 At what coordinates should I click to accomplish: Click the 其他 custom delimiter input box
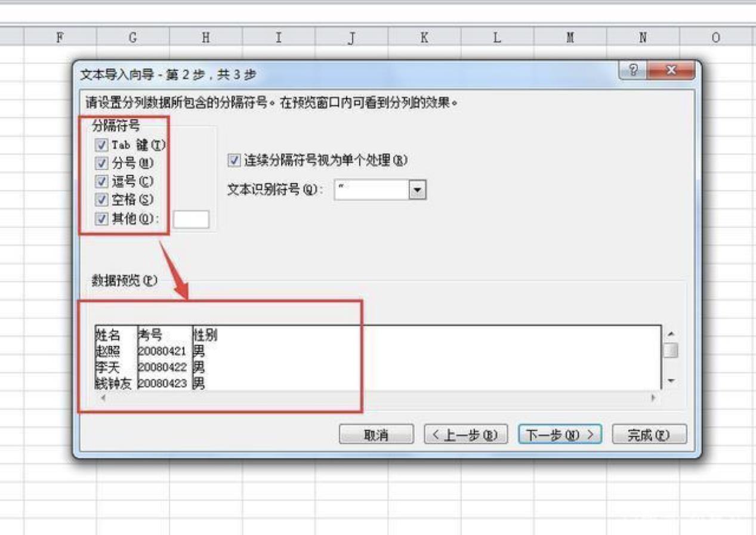[x=191, y=219]
